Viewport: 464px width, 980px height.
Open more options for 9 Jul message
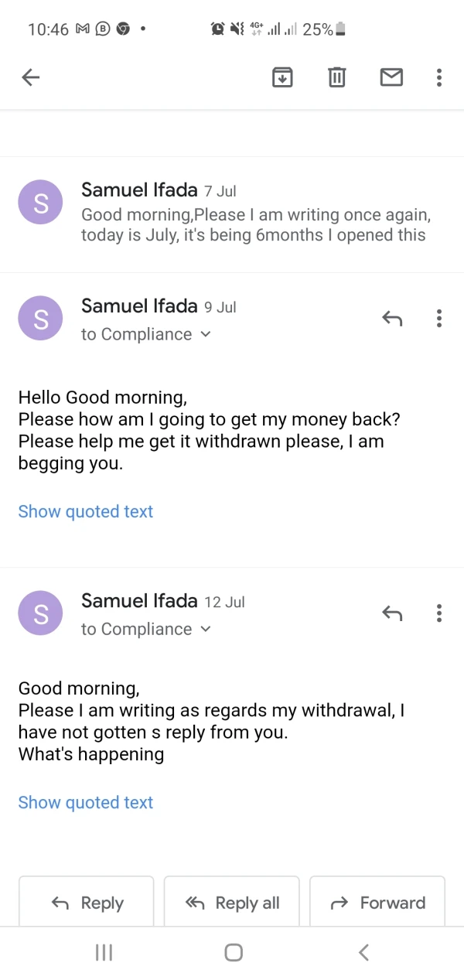point(439,318)
